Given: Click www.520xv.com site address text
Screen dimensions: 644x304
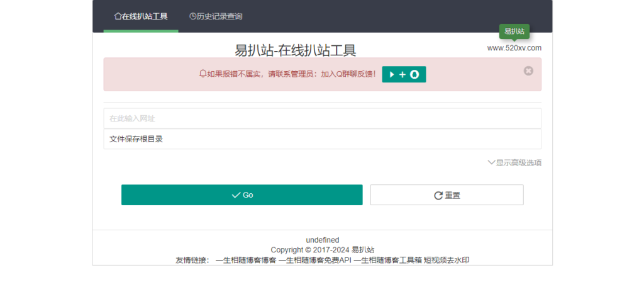Looking at the screenshot, I should coord(514,48).
